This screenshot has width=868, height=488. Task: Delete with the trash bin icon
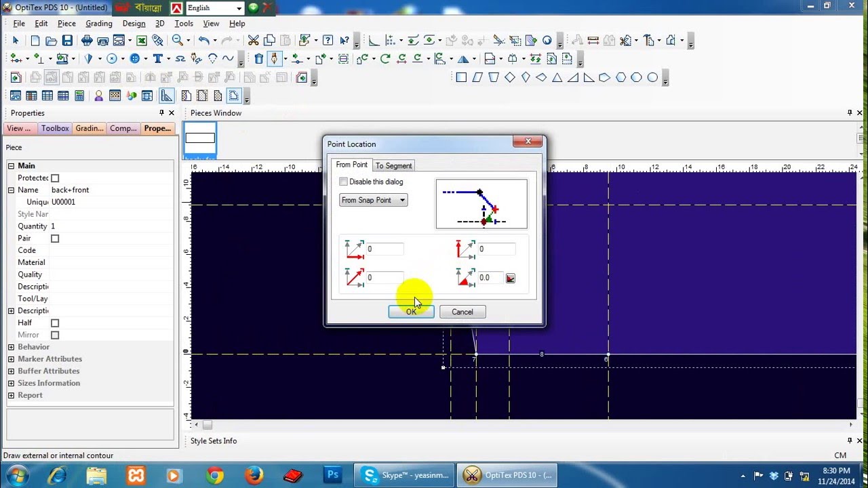click(259, 59)
